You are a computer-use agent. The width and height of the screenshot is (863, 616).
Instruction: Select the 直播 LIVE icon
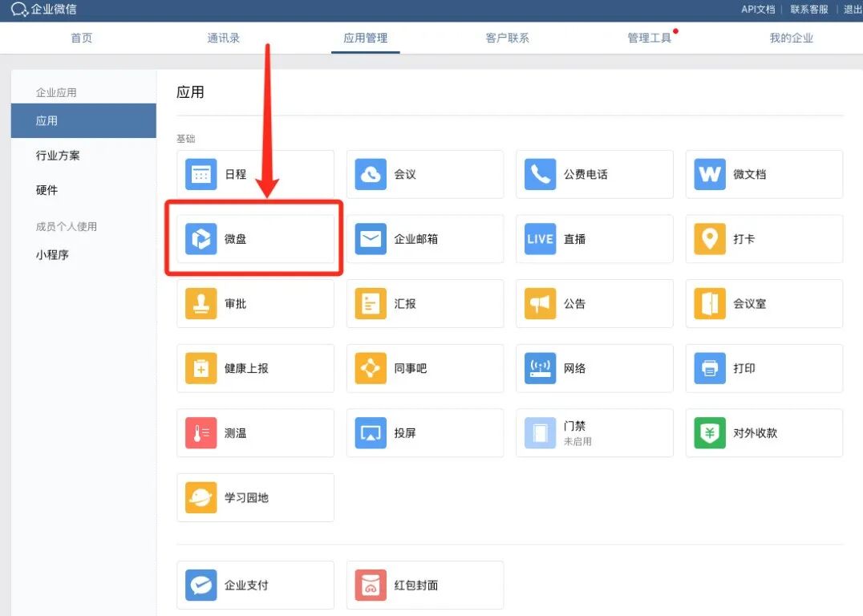click(540, 239)
